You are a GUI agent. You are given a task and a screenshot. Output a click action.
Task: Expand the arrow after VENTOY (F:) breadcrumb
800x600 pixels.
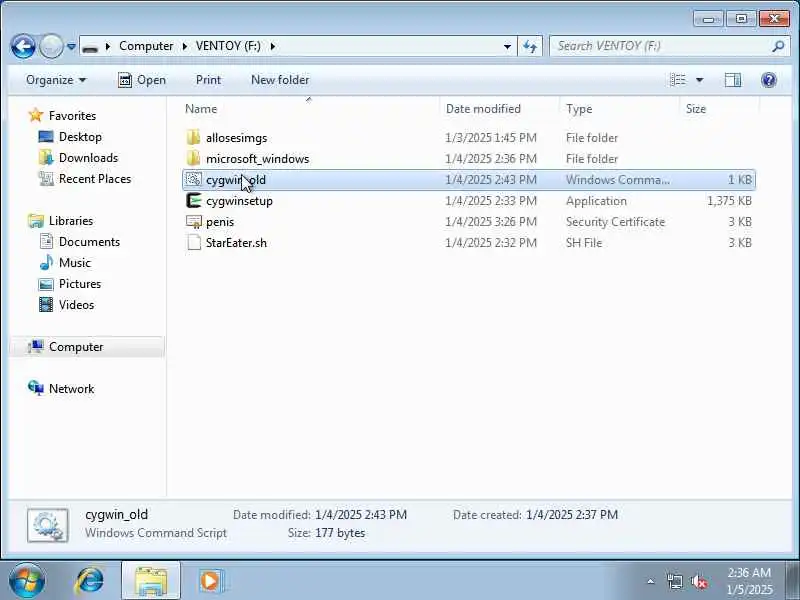click(273, 46)
